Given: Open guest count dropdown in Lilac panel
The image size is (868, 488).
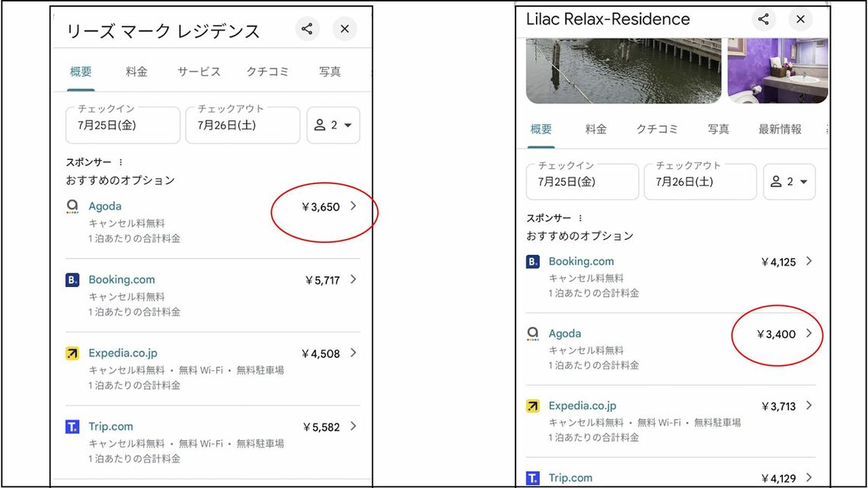Looking at the screenshot, I should pos(790,181).
